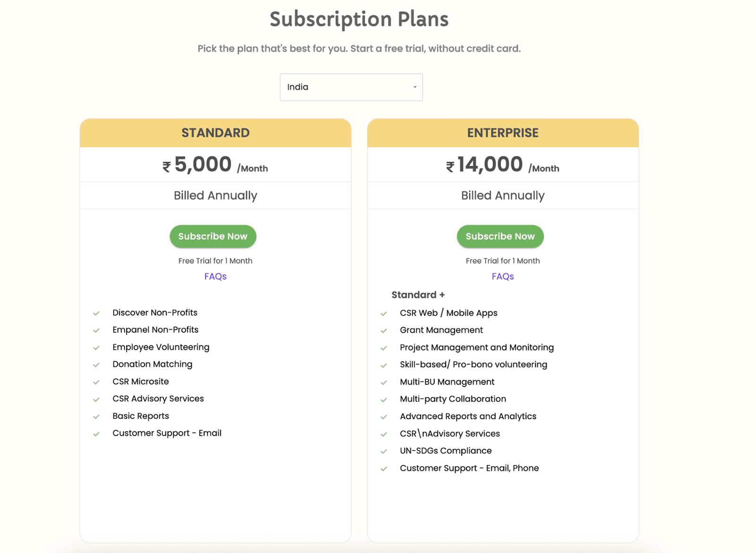Open FAQs link under Enterprise plan
Screen dimensions: 756x553
(x=503, y=276)
